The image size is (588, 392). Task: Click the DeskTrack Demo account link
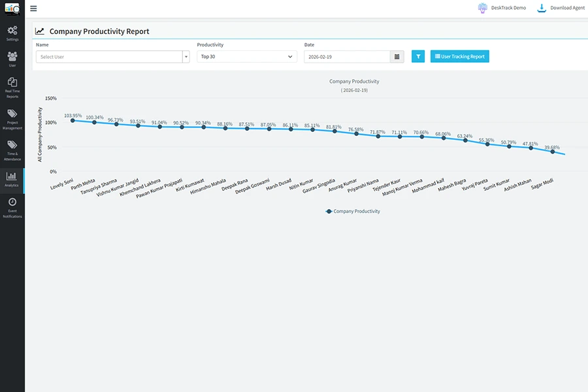pyautogui.click(x=502, y=7)
